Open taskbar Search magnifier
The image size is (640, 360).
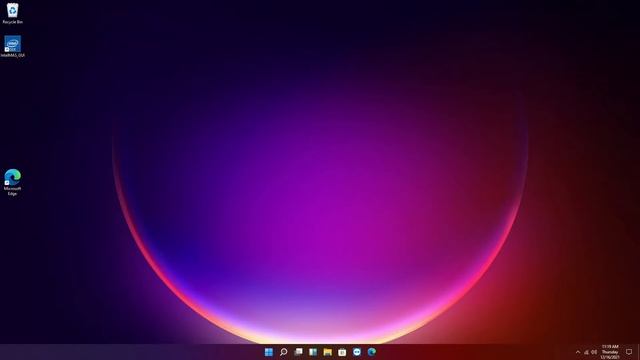coord(283,352)
